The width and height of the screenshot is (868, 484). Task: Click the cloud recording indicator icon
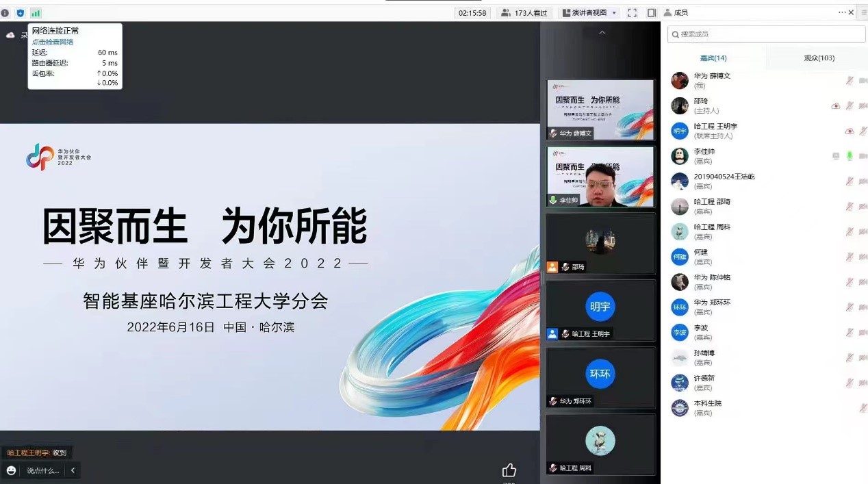pyautogui.click(x=10, y=34)
